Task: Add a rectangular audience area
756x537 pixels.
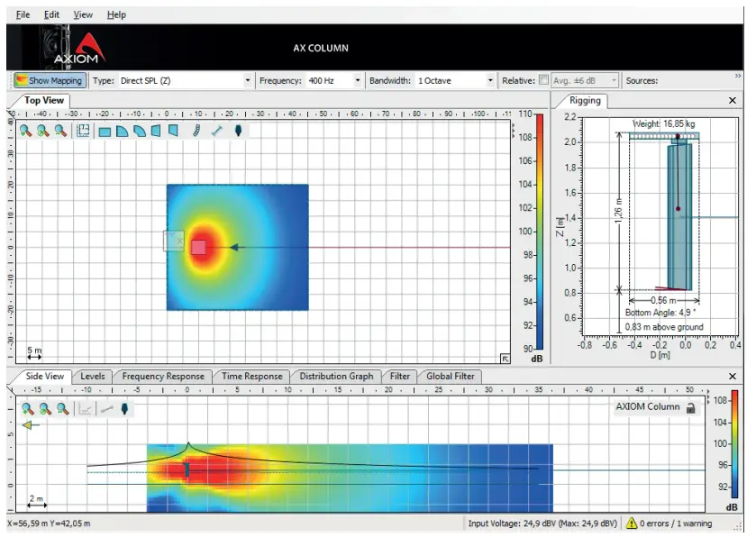Action: (105, 132)
